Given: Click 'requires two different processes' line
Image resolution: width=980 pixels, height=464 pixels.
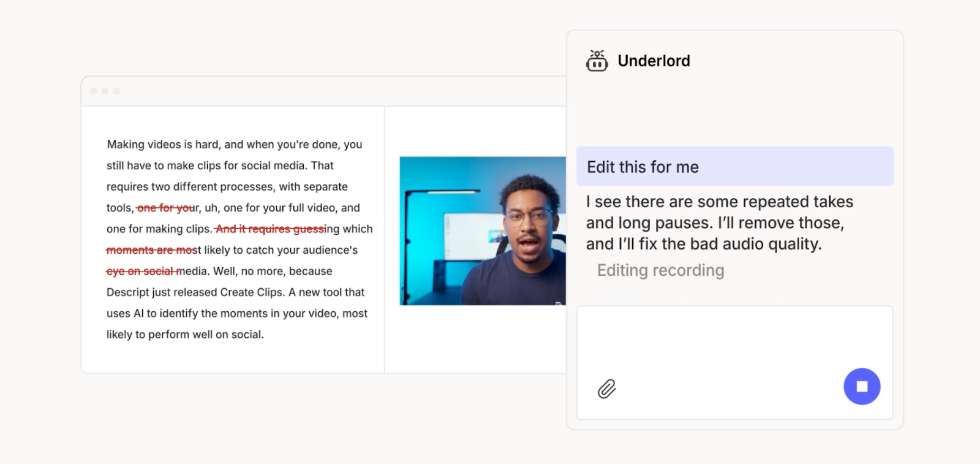Looking at the screenshot, I should pos(227,186).
